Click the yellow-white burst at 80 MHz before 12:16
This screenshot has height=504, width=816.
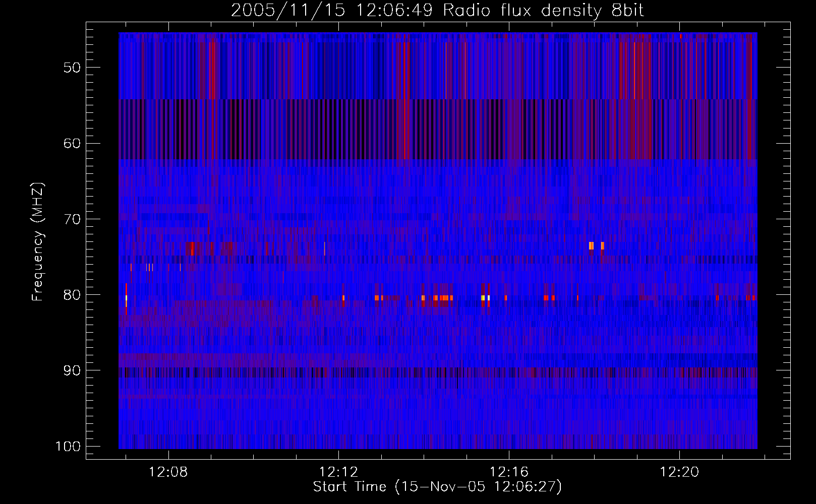pos(485,298)
